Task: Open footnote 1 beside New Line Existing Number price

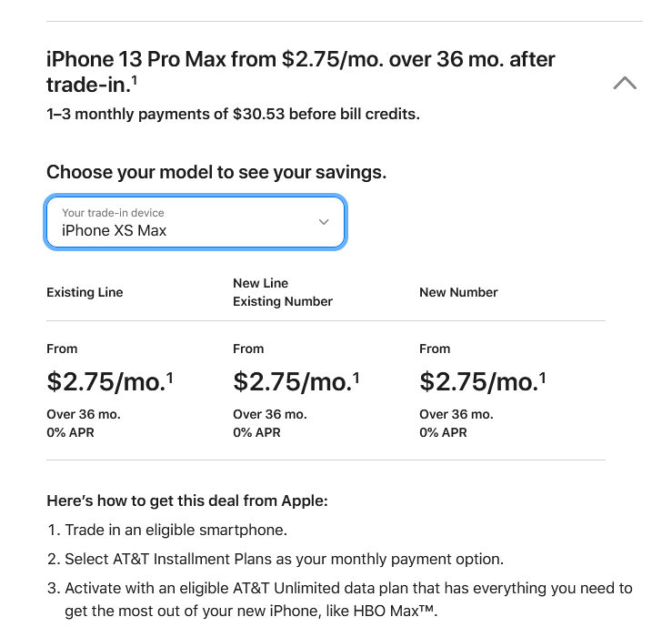Action: pos(356,378)
